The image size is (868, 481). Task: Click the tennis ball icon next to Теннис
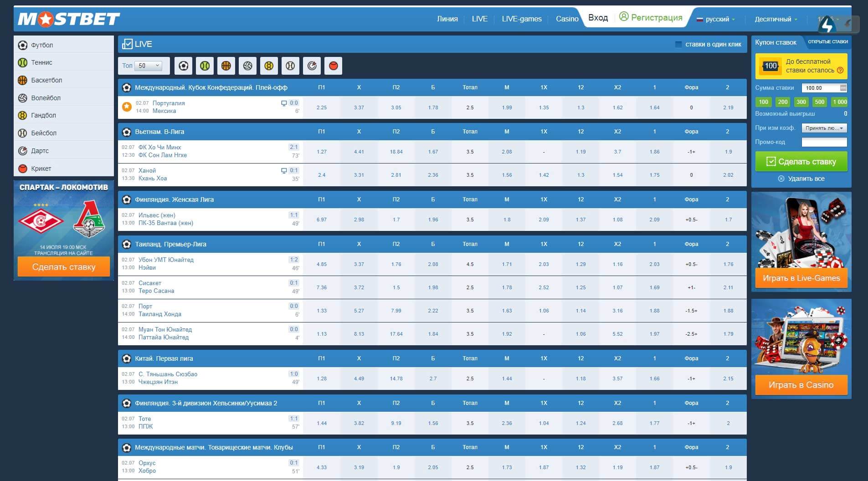22,62
